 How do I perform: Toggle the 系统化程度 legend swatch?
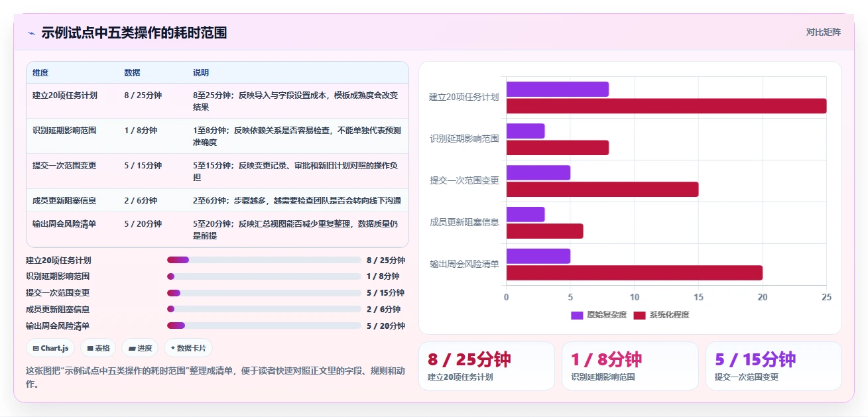[639, 315]
